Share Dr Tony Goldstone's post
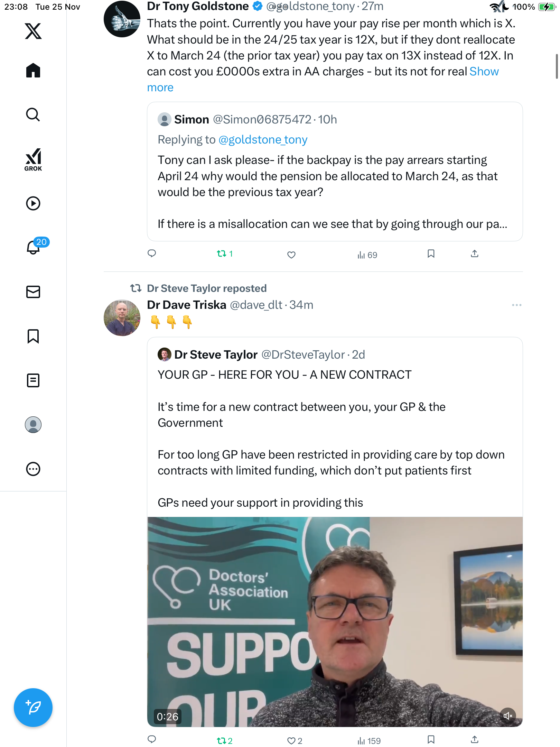Viewport: 560px width, 747px height. pos(475,254)
